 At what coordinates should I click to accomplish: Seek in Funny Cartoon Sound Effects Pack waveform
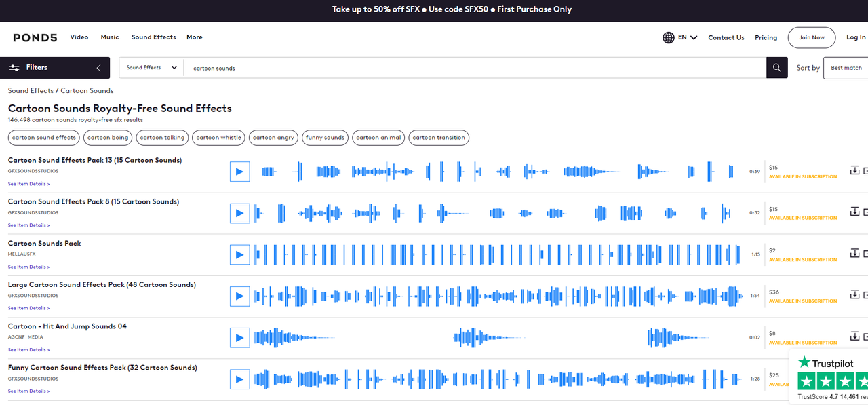tap(498, 379)
